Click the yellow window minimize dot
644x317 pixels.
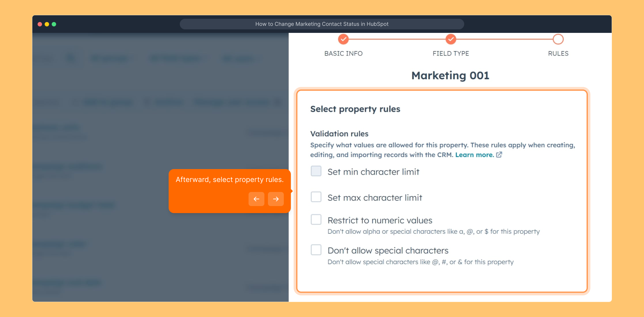(x=47, y=24)
